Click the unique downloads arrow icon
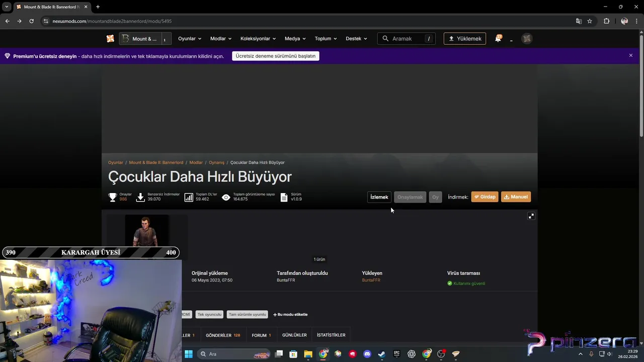Viewport: 644px width, 362px height. point(141,197)
